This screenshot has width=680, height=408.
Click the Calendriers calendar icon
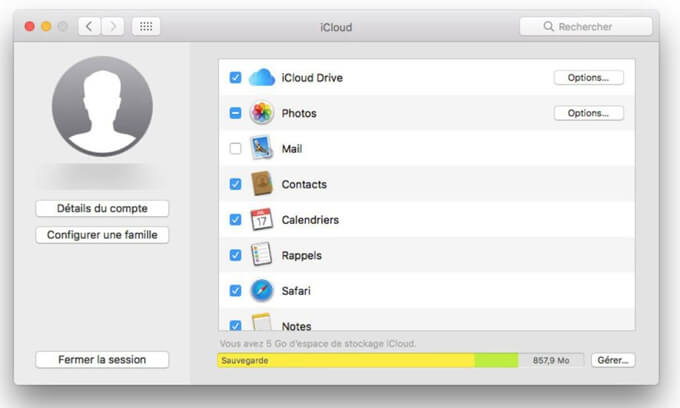click(x=262, y=219)
